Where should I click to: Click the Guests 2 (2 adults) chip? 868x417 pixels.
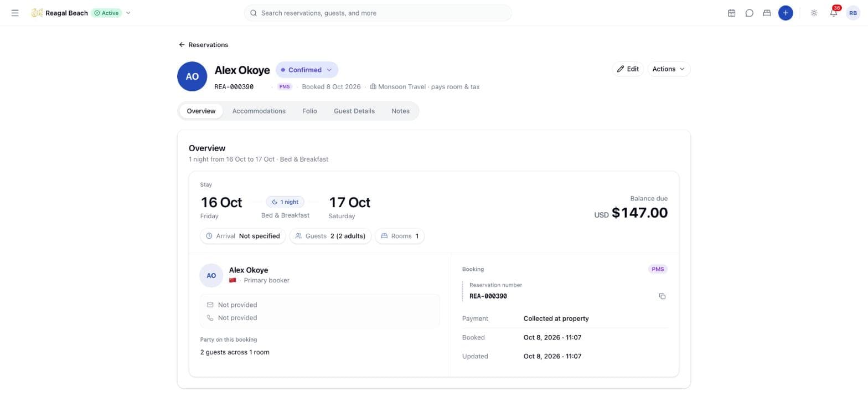330,236
